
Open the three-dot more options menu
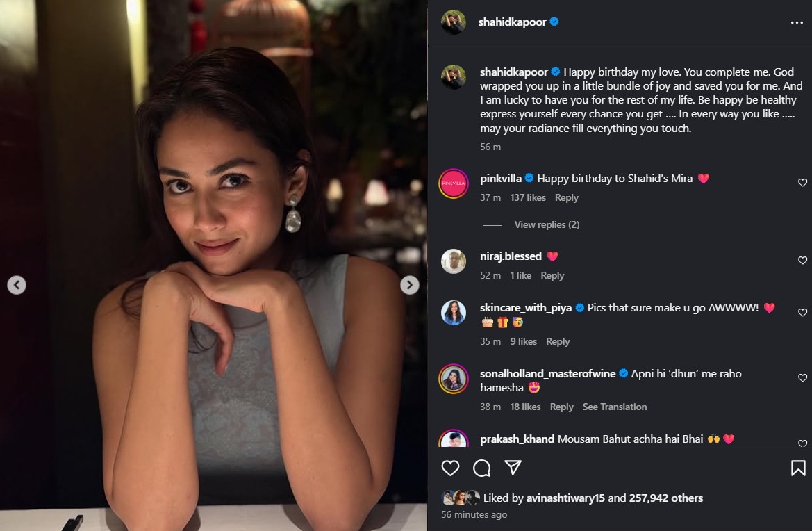(x=797, y=22)
